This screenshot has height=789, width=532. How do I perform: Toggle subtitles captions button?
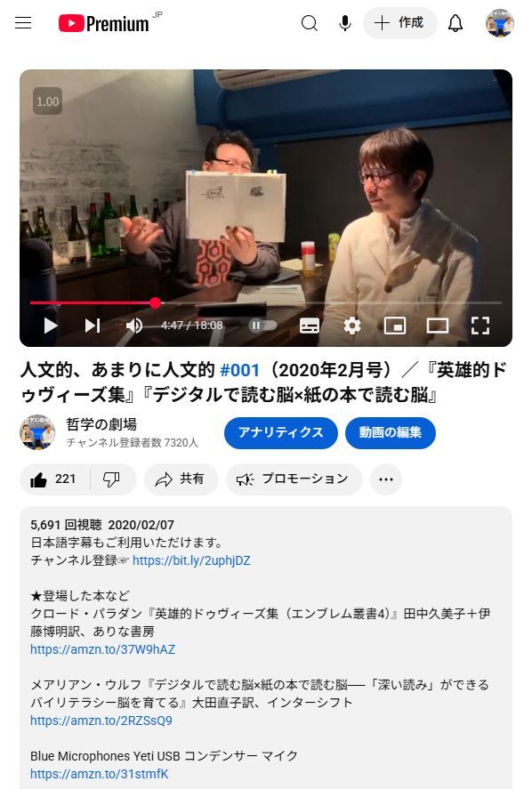pyautogui.click(x=310, y=326)
